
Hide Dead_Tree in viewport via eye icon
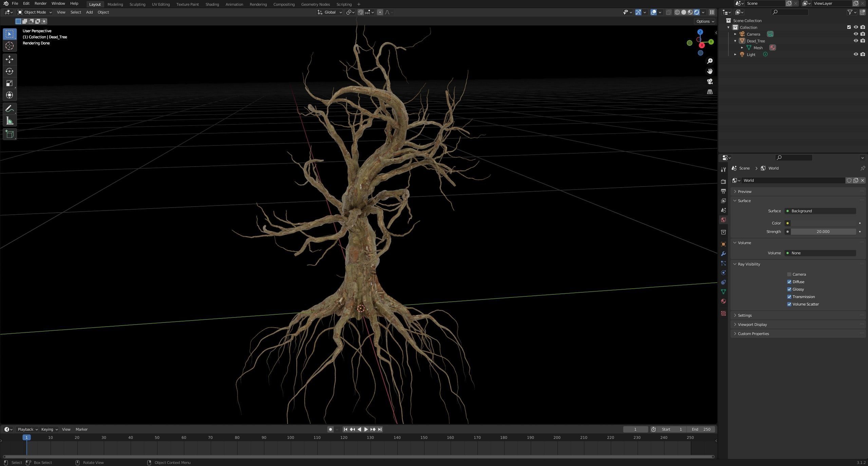coord(856,41)
